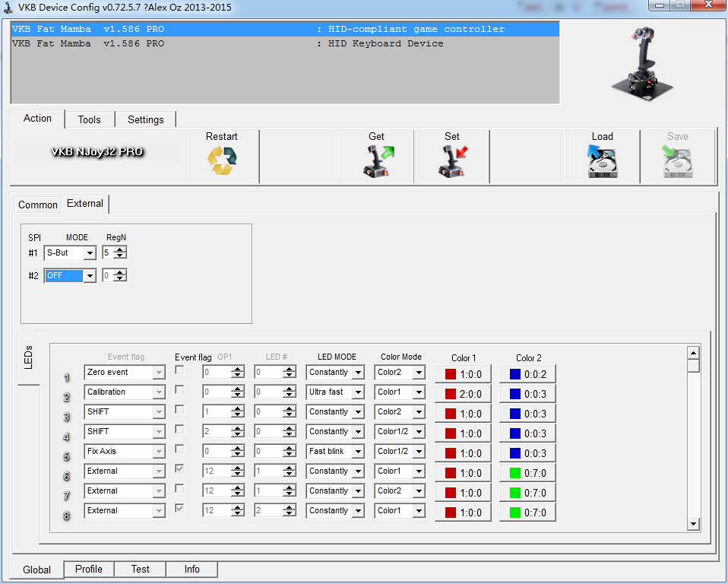
Task: Switch to the Common tab
Action: click(x=37, y=205)
